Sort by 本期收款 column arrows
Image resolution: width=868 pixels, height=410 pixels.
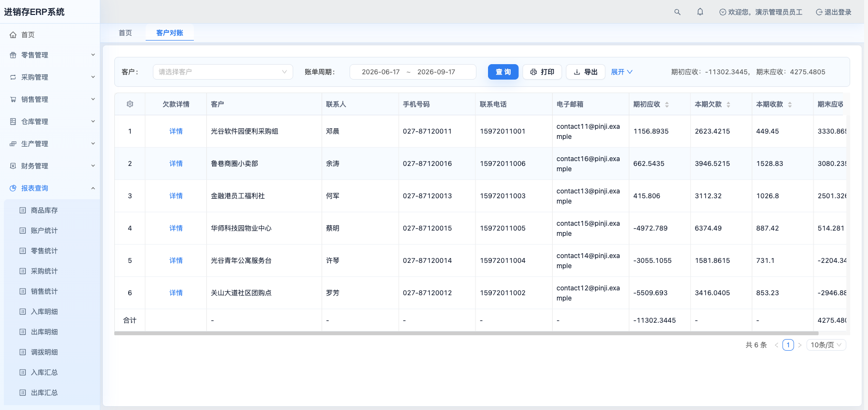(790, 105)
